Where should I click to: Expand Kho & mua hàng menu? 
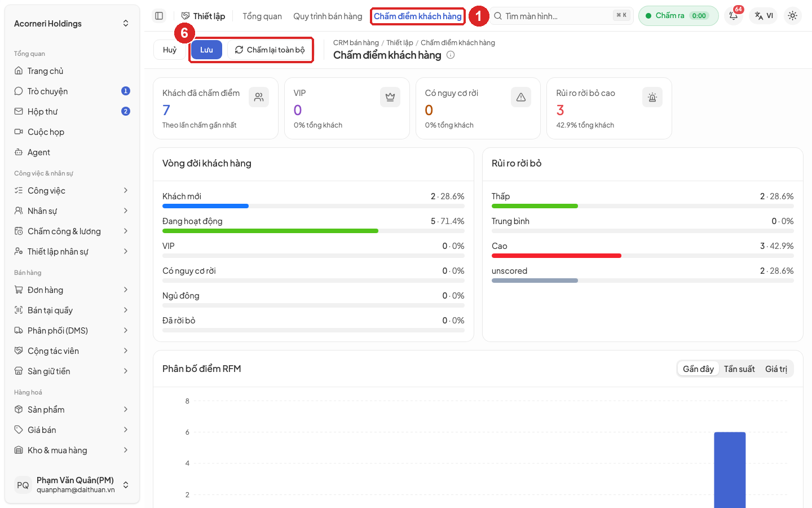coord(72,450)
